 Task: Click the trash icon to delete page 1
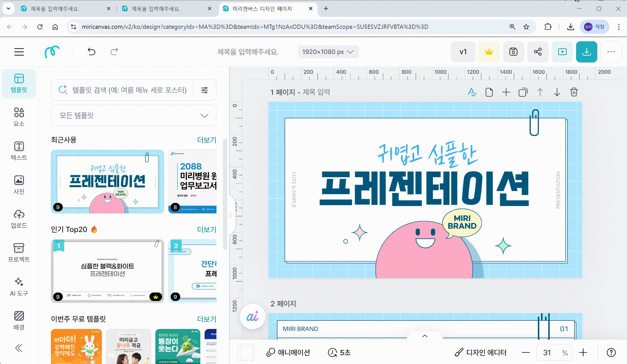[574, 92]
